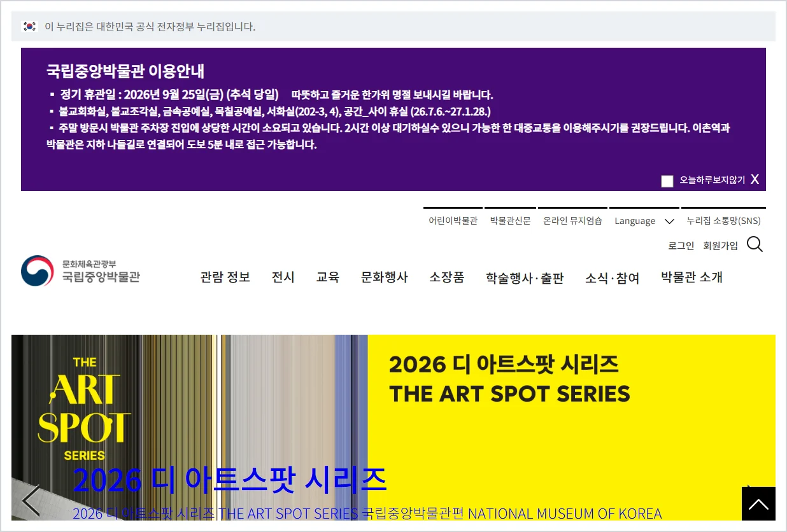Open the 관람 정보 menu
The image size is (787, 532).
225,277
